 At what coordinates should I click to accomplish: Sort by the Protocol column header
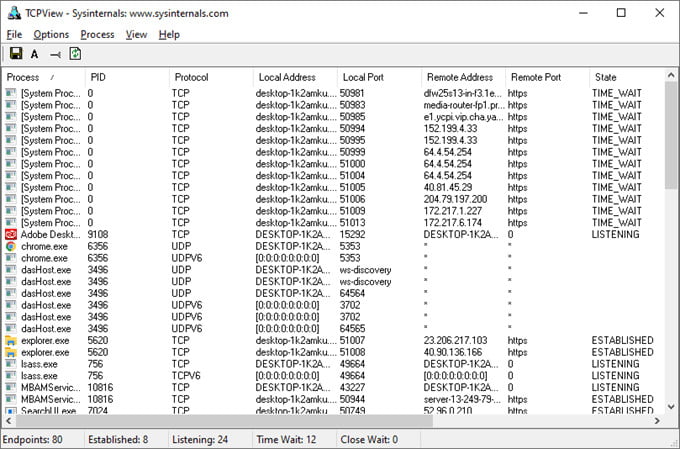[x=211, y=77]
